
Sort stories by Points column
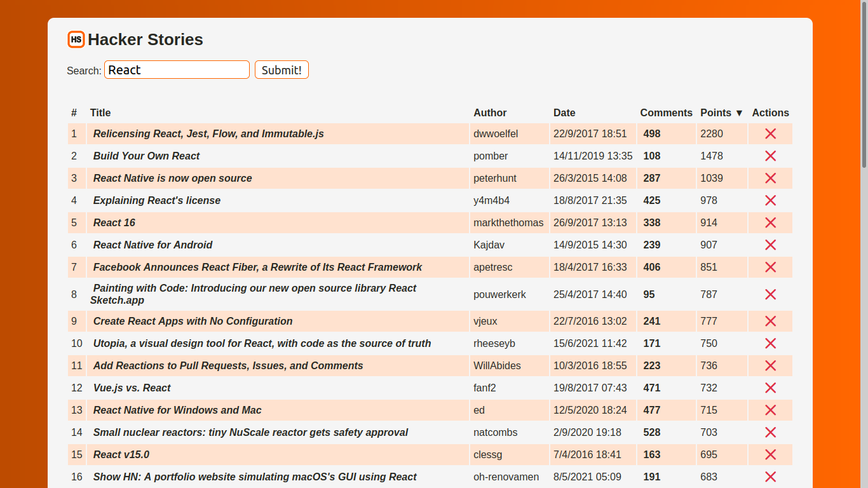[x=721, y=112]
